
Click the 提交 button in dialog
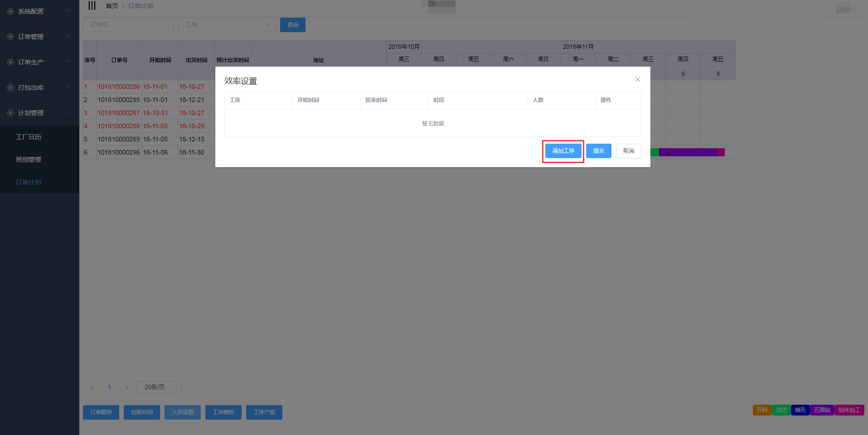coord(598,151)
